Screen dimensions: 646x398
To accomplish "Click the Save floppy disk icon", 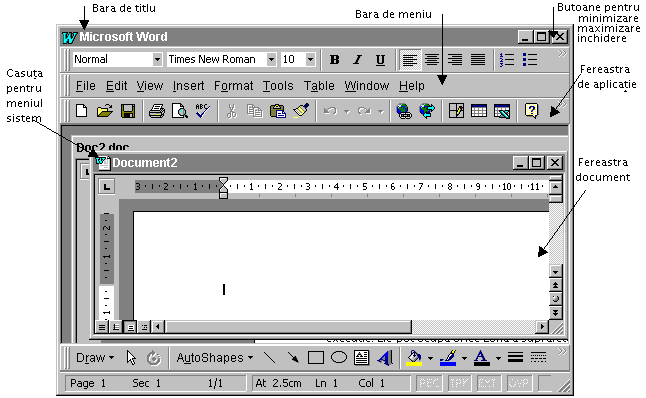I will (x=128, y=111).
